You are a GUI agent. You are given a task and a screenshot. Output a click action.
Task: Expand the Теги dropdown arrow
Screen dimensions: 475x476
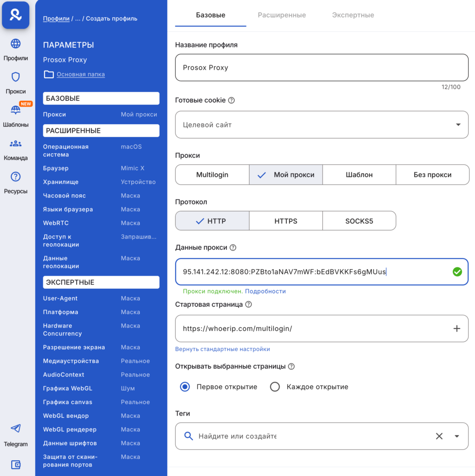pyautogui.click(x=457, y=436)
